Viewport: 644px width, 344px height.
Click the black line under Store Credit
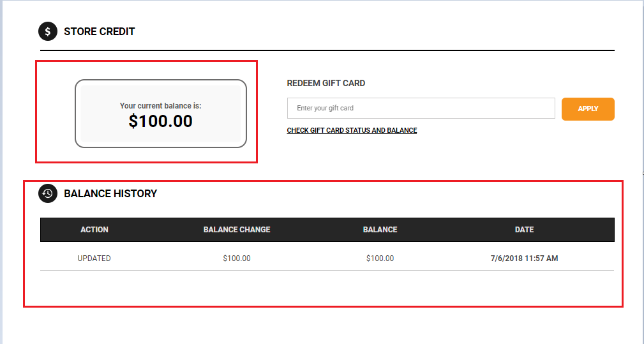[x=327, y=50]
